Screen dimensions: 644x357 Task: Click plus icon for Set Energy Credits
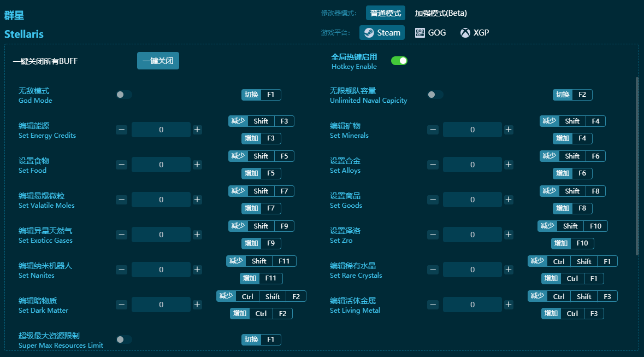pos(197,130)
